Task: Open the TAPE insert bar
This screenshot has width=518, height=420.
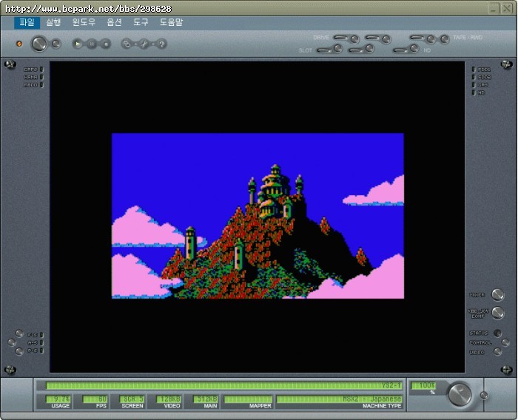Action: pyautogui.click(x=417, y=38)
